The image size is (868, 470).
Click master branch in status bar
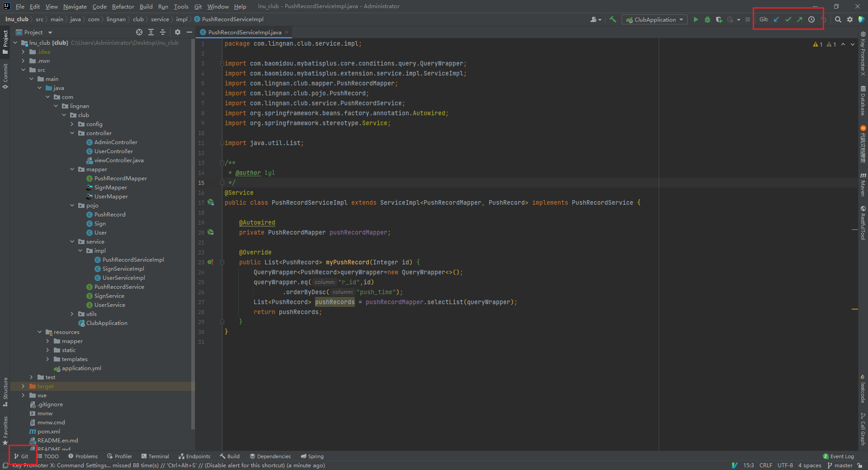pos(840,465)
